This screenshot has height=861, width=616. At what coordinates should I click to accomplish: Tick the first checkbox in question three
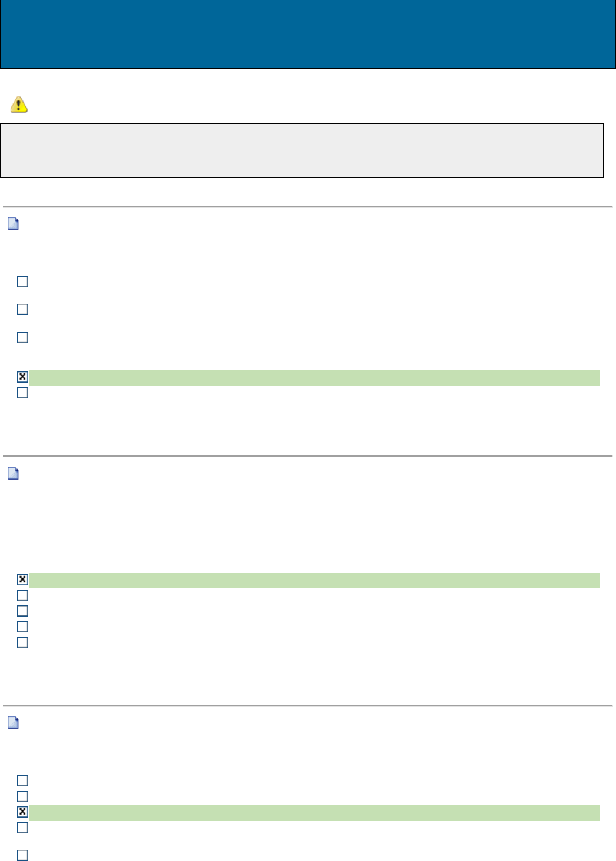(x=22, y=780)
